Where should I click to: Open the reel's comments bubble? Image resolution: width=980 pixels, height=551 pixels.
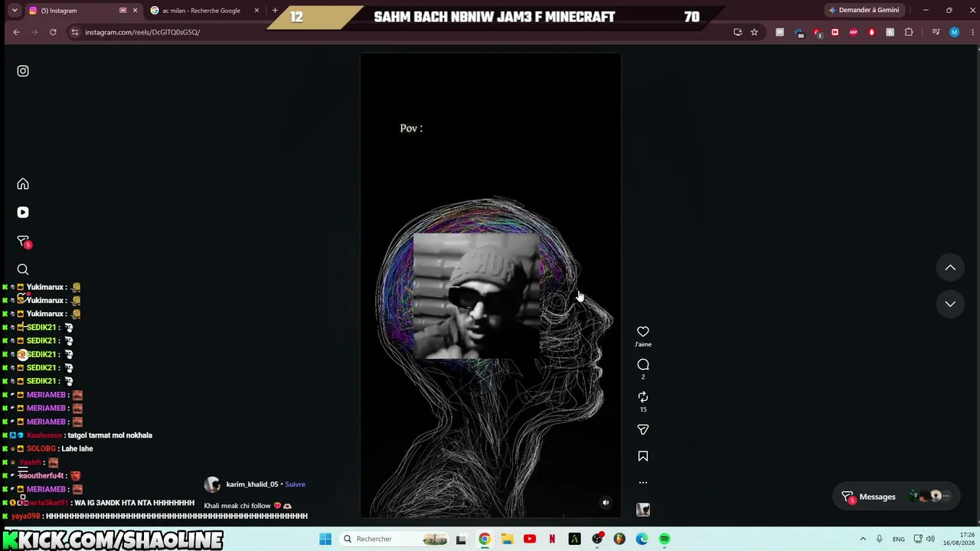[x=643, y=365]
